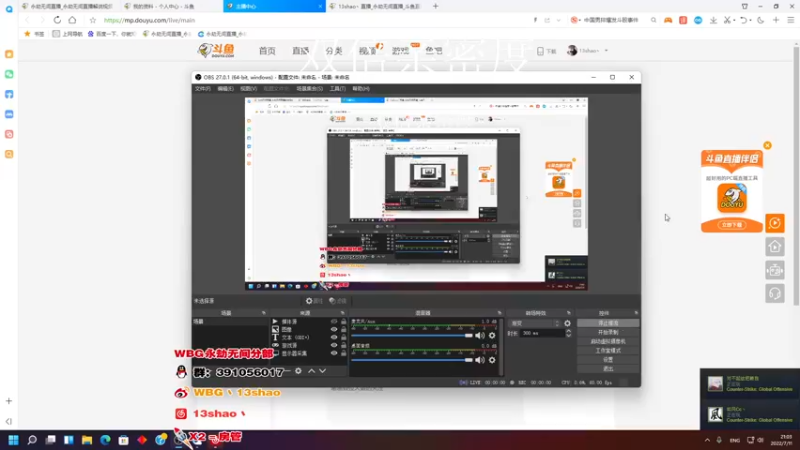Toggle visibility of the 图像 source
800x450 pixels.
pos(334,330)
